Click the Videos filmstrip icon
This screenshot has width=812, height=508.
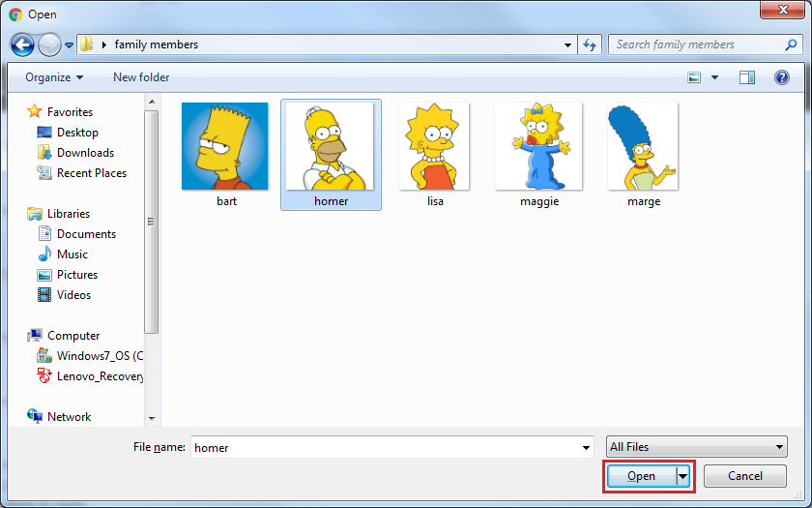coord(44,295)
